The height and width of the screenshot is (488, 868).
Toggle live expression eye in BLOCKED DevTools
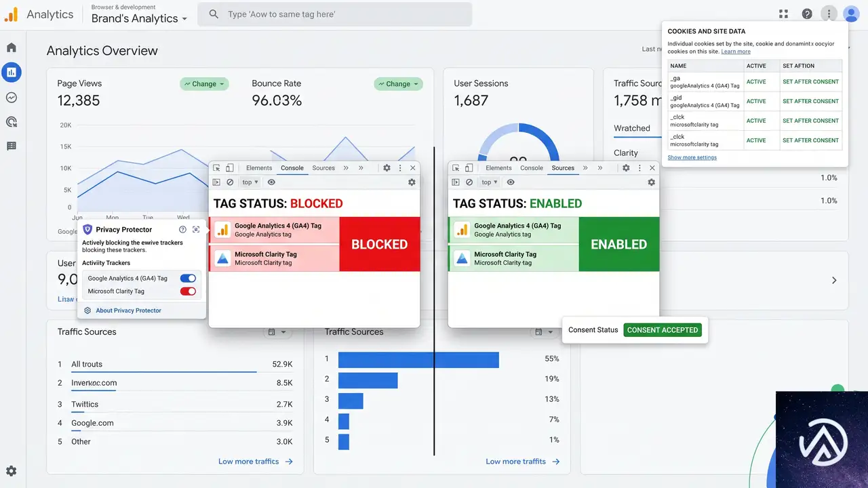[271, 182]
